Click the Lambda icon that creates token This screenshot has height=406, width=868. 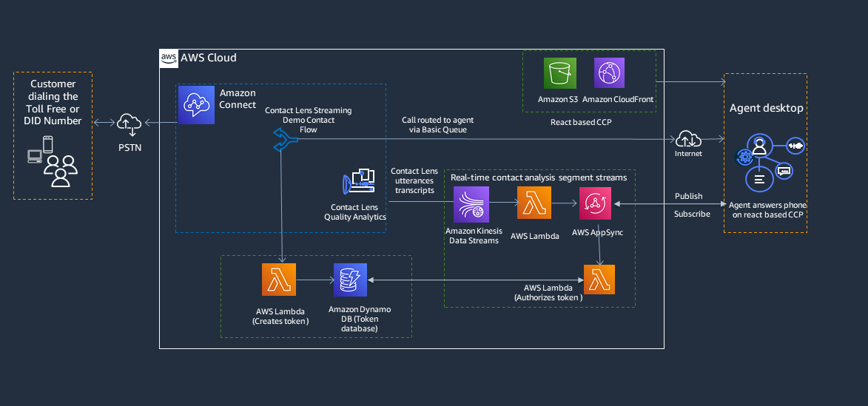tap(278, 280)
